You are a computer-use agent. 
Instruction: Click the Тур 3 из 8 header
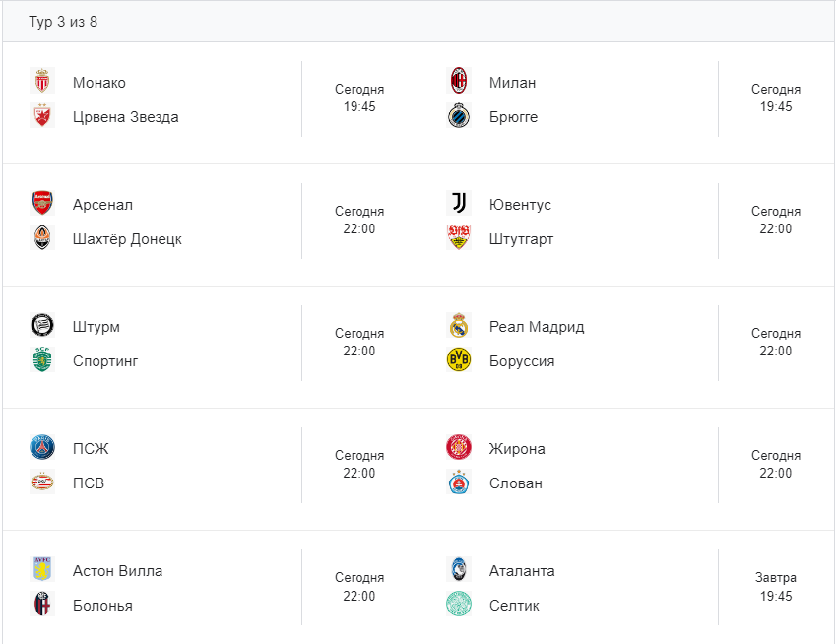click(x=63, y=22)
